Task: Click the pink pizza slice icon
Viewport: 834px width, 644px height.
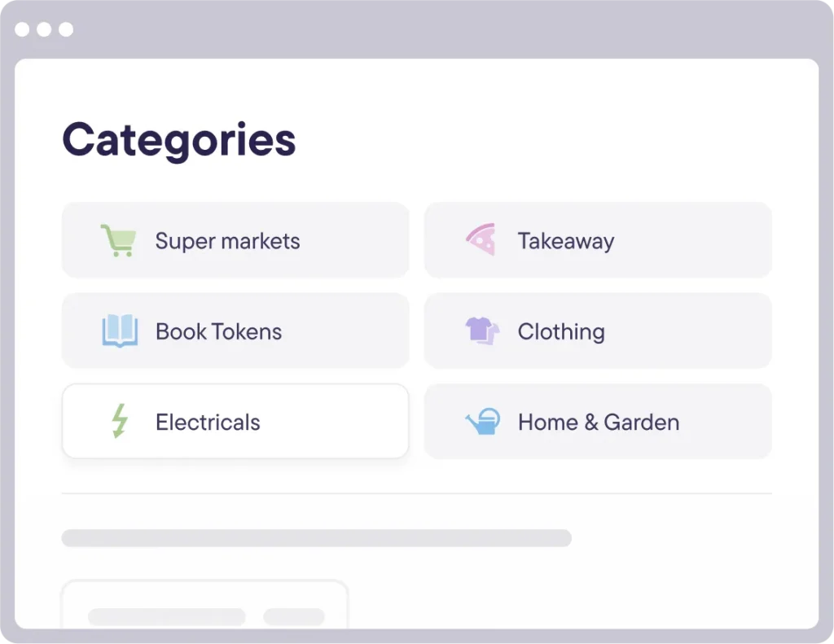Action: click(481, 239)
